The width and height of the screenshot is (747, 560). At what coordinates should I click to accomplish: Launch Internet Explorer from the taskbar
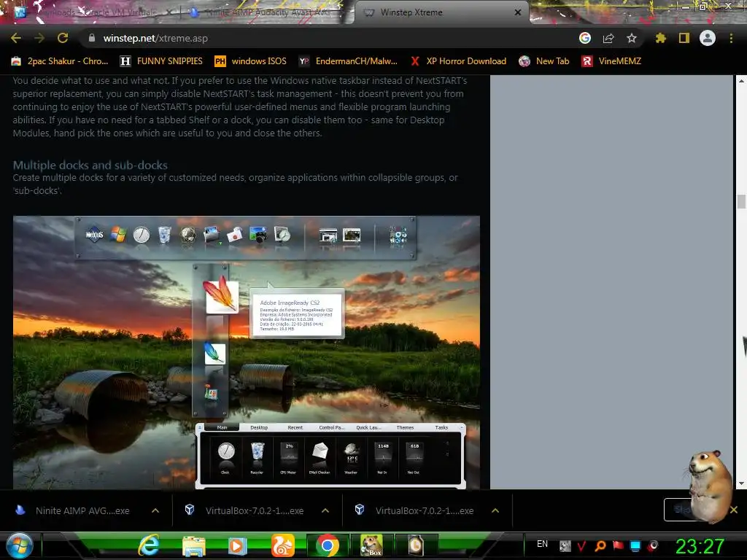coord(149,545)
